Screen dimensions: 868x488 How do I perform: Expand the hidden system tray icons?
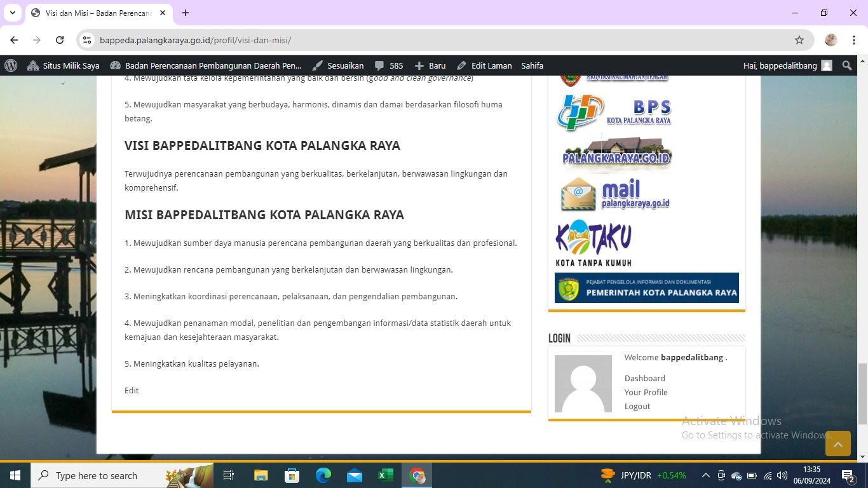(705, 475)
